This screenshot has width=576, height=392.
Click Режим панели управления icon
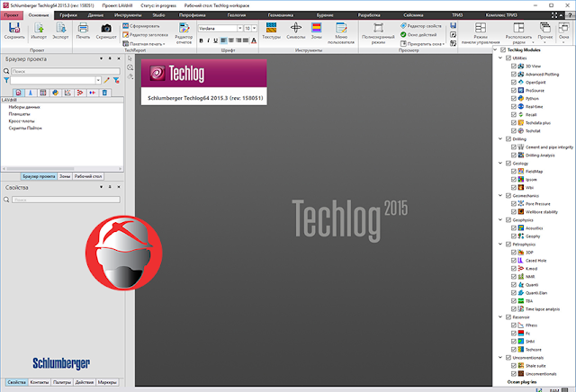click(481, 28)
